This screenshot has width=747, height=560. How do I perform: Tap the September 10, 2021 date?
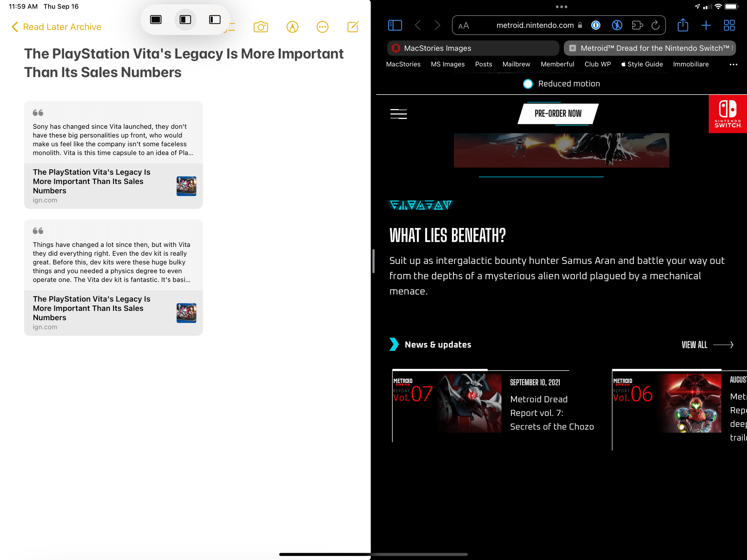535,382
